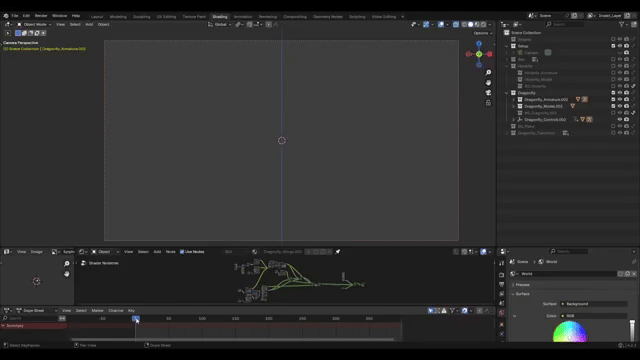Open the Output properties tab icon
Viewport: 640px width, 360px height.
(x=502, y=284)
